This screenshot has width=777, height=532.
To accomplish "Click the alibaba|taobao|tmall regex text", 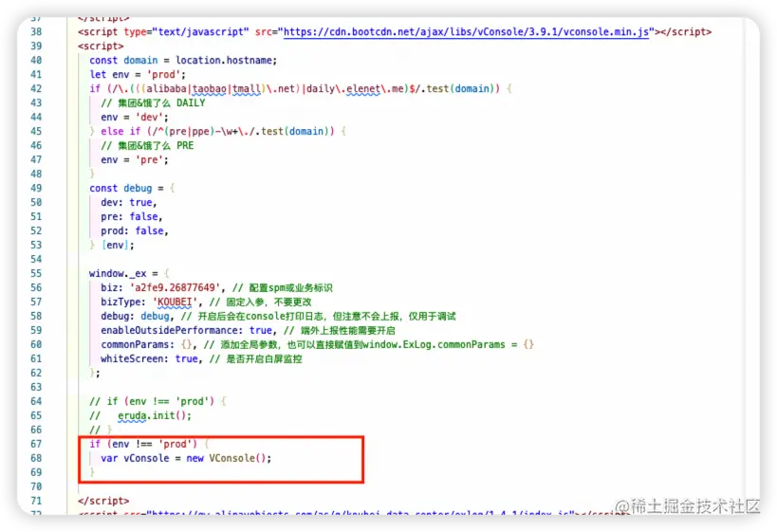I will (203, 89).
